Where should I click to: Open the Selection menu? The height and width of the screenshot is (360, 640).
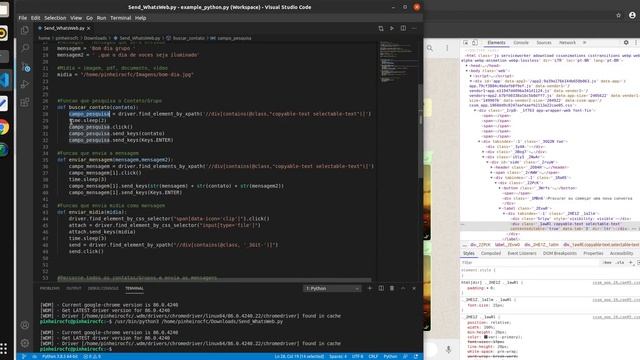pos(55,18)
